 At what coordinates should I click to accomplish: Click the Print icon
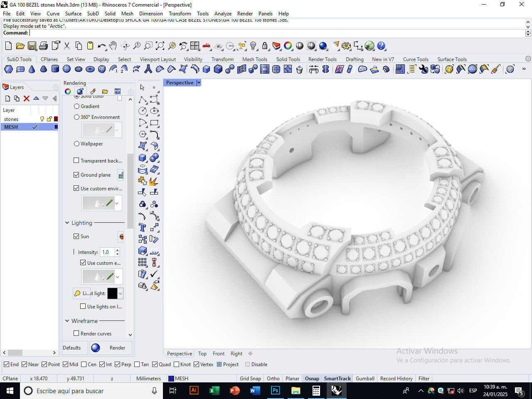coord(44,46)
